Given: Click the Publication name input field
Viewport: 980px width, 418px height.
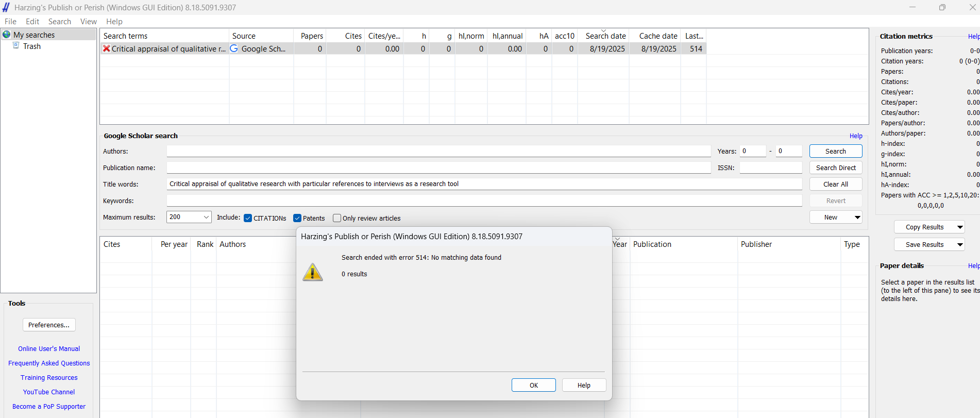Looking at the screenshot, I should [x=438, y=168].
